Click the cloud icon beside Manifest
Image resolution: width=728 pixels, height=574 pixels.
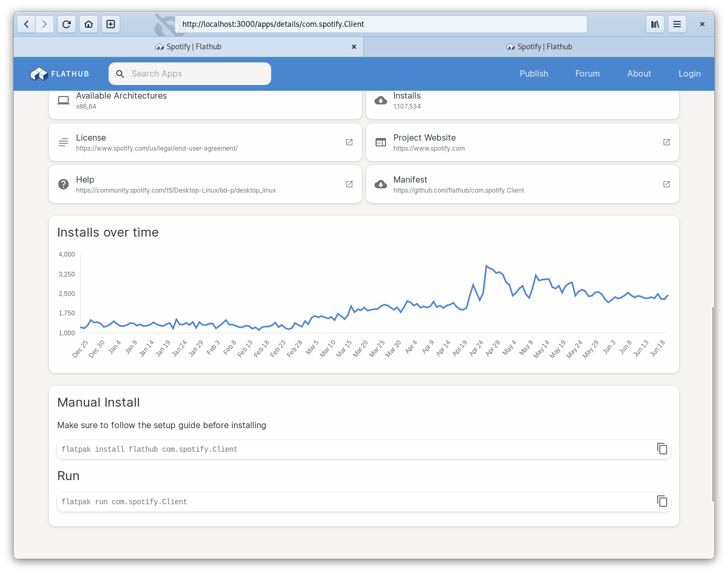[x=381, y=184]
